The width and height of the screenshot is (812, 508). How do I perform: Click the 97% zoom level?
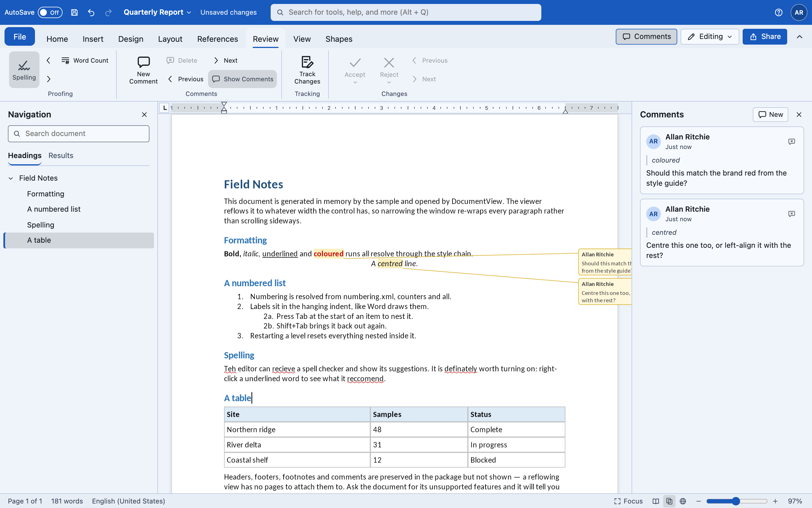coord(795,501)
